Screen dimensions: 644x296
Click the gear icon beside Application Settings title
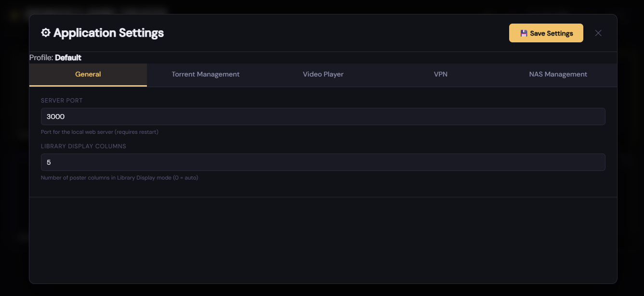tap(46, 32)
